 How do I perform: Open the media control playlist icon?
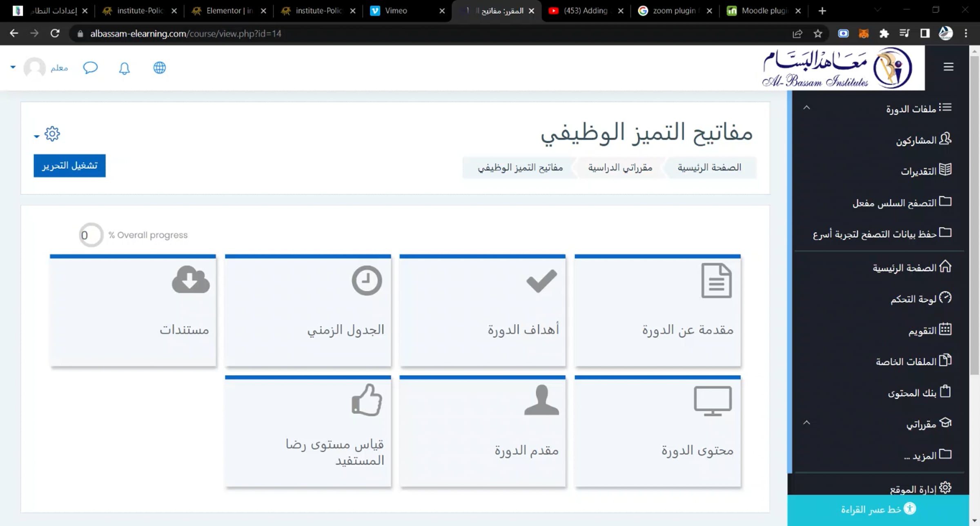(904, 34)
